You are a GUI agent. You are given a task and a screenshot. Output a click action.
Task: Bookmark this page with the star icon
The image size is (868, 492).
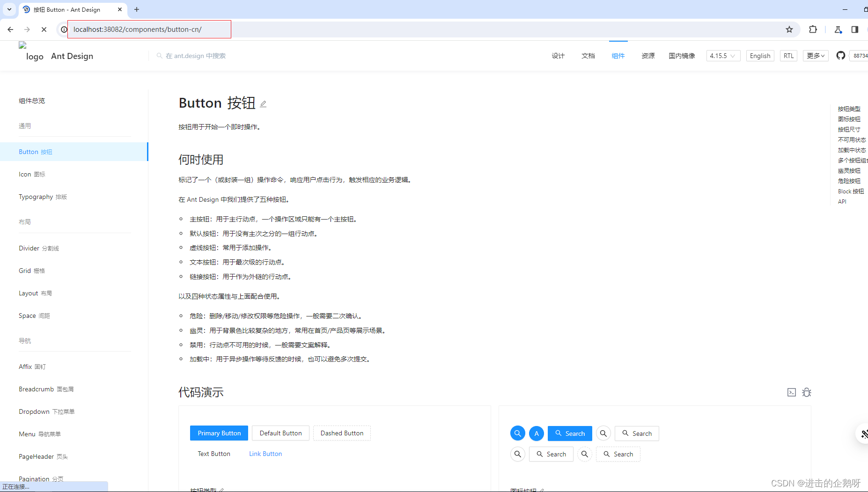point(789,29)
